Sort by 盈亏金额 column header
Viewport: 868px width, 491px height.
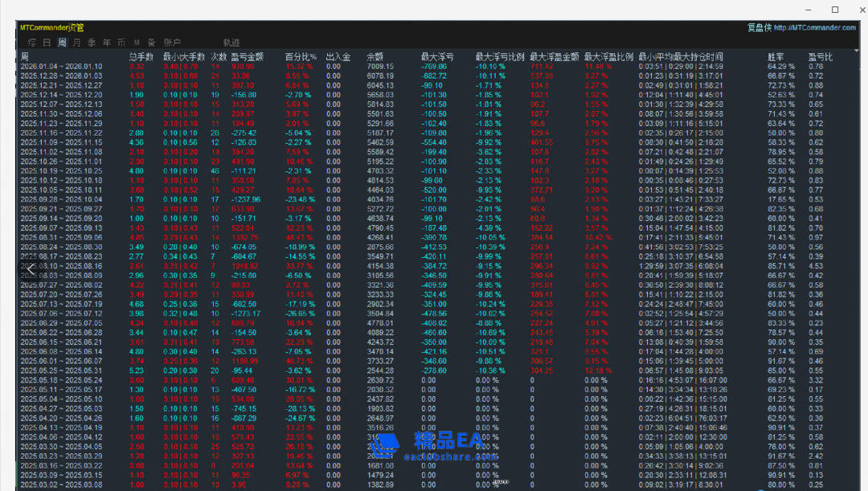click(247, 57)
